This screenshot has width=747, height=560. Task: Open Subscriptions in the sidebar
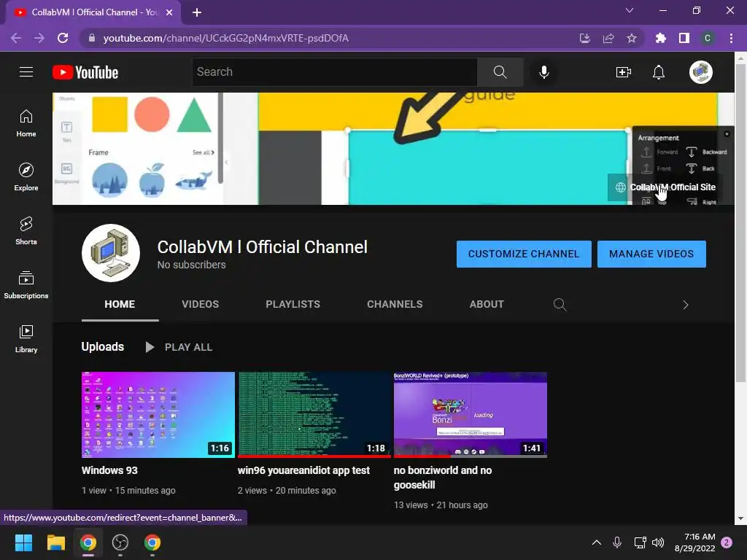[x=26, y=285]
